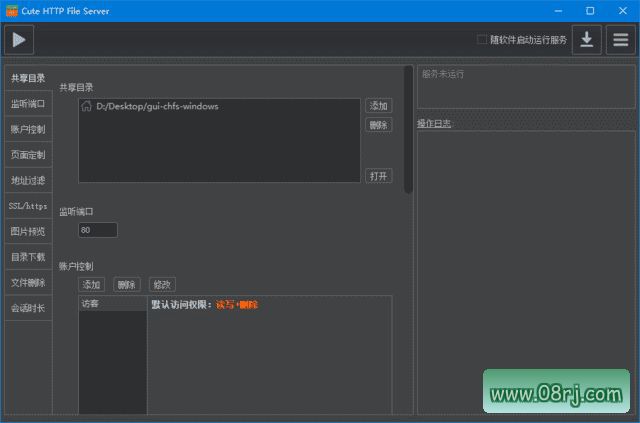Click the 打开 button

[378, 176]
